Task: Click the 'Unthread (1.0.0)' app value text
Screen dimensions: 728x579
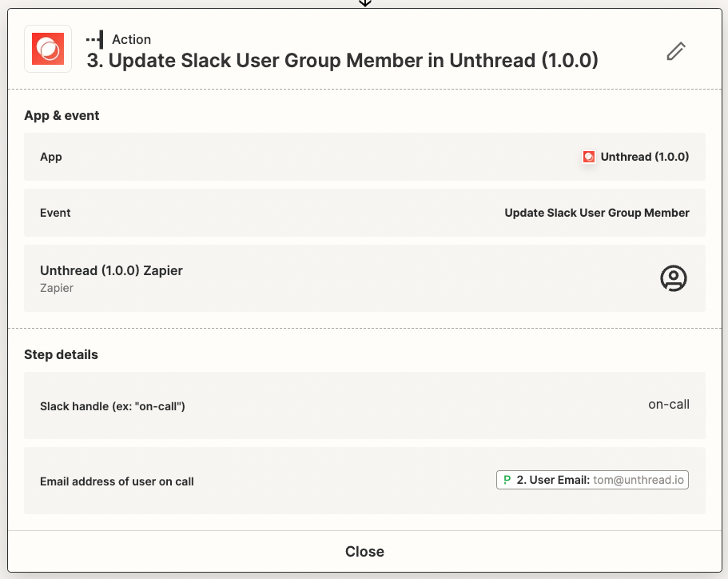Action: [x=645, y=157]
